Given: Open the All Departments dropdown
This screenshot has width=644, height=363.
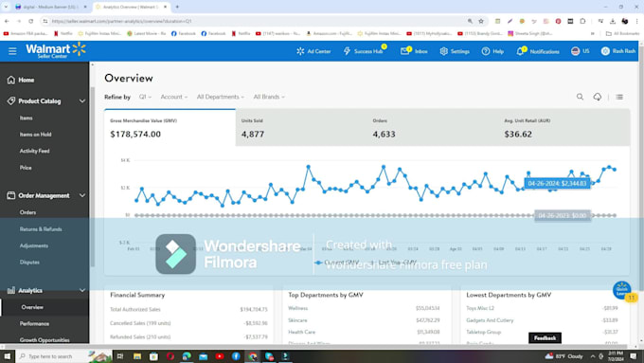Looking at the screenshot, I should (x=220, y=97).
